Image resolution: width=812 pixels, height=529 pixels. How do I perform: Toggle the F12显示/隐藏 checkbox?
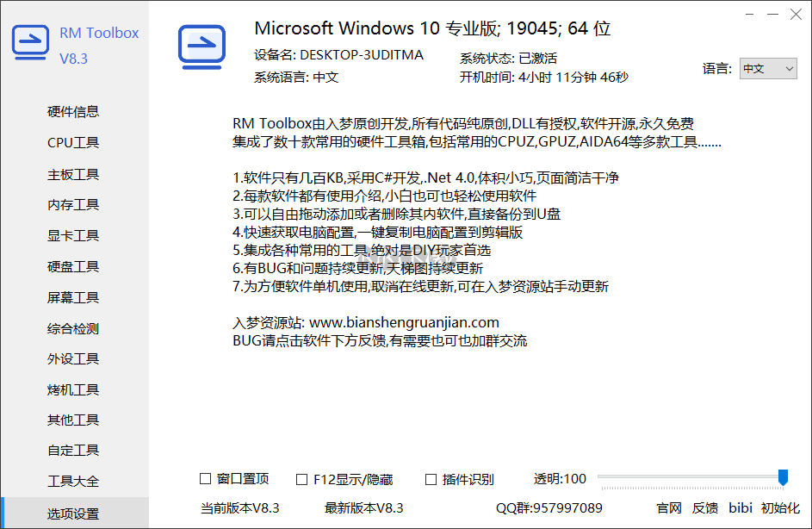point(301,480)
